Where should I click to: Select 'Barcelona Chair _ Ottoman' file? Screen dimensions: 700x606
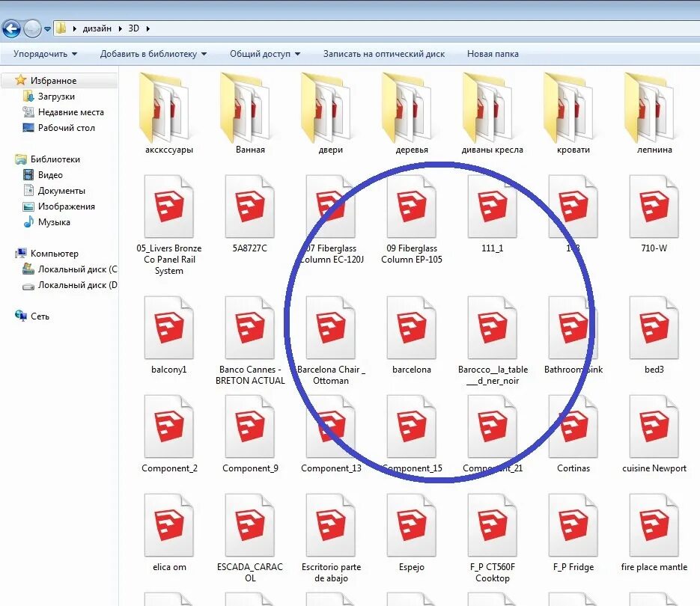click(x=331, y=341)
